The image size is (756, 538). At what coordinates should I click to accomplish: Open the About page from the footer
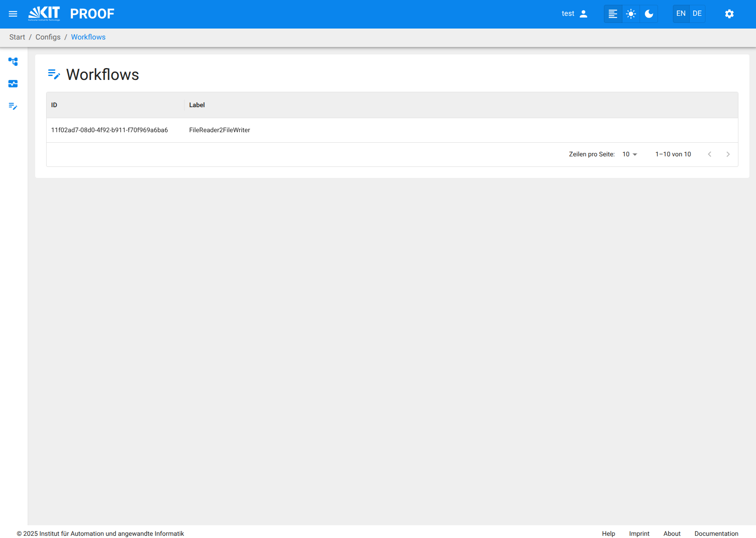672,534
